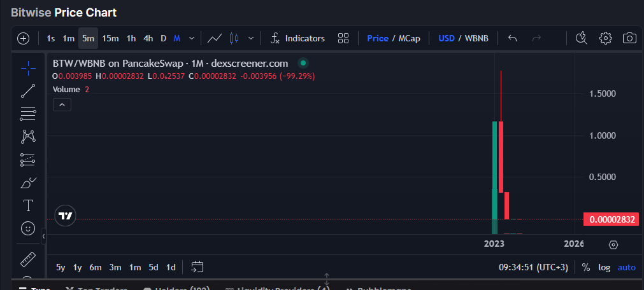This screenshot has width=644, height=290.
Task: Switch denomination to WBNB
Action: coord(476,38)
